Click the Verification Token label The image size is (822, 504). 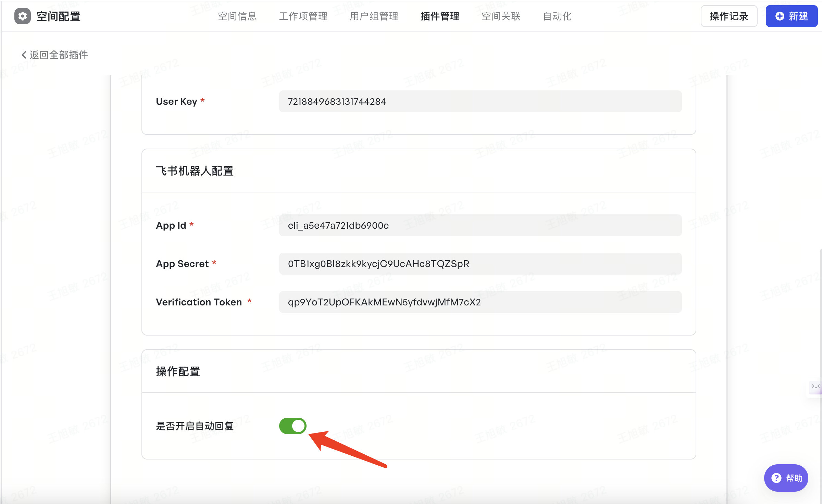(x=199, y=302)
